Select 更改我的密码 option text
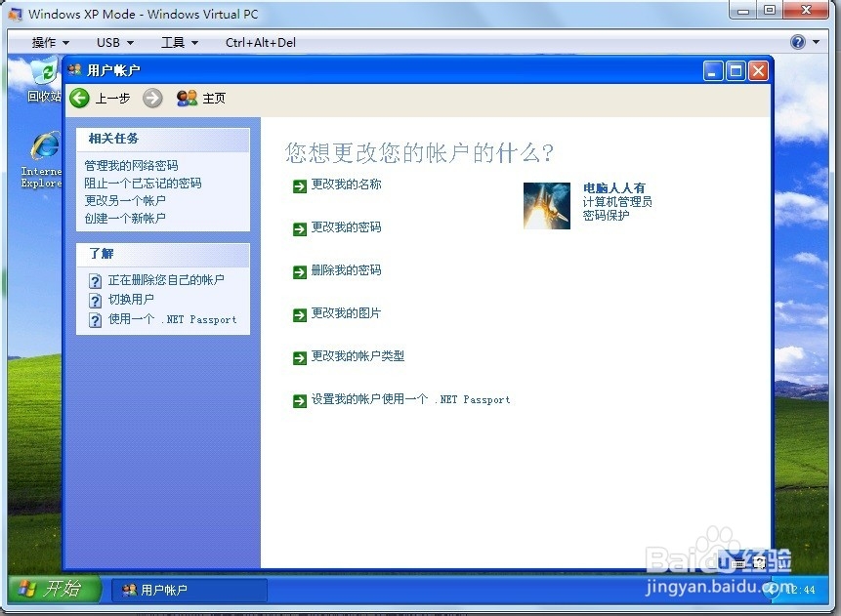 (346, 227)
